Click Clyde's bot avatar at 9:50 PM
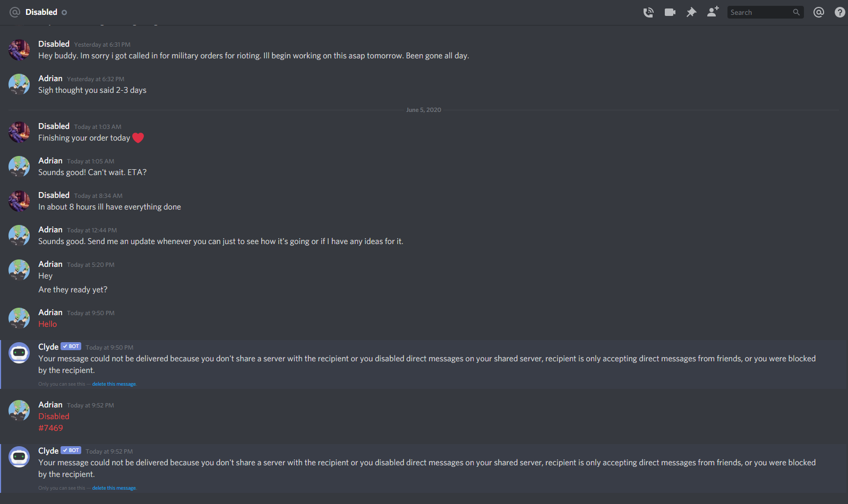Viewport: 848px width, 504px height. click(x=19, y=353)
